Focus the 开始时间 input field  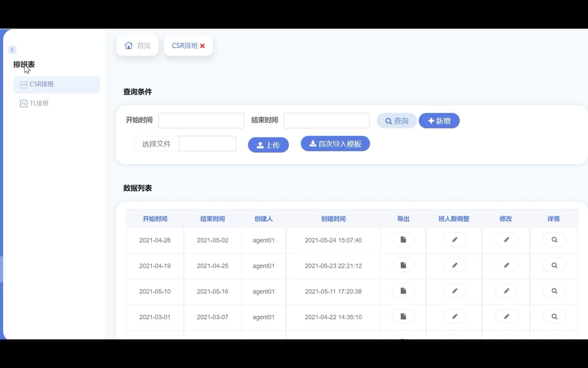coord(201,121)
